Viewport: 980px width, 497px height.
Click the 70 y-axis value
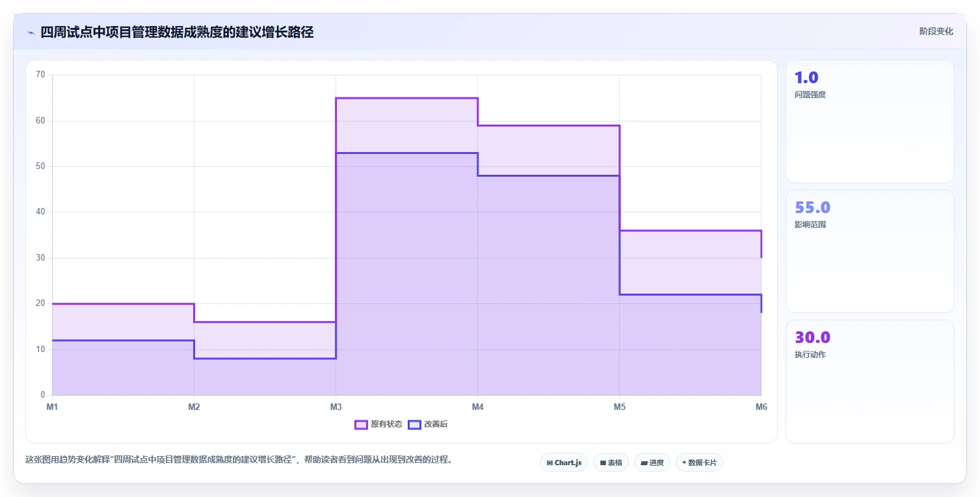pos(40,75)
